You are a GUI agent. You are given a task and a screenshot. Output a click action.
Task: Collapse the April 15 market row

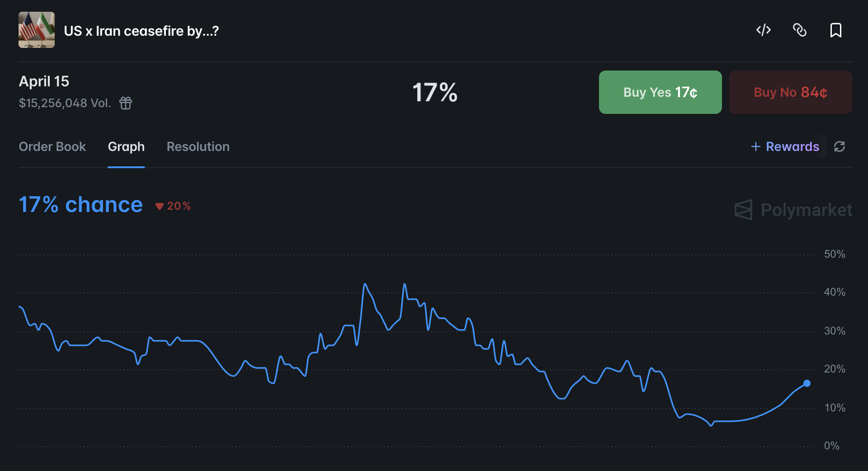click(x=44, y=81)
